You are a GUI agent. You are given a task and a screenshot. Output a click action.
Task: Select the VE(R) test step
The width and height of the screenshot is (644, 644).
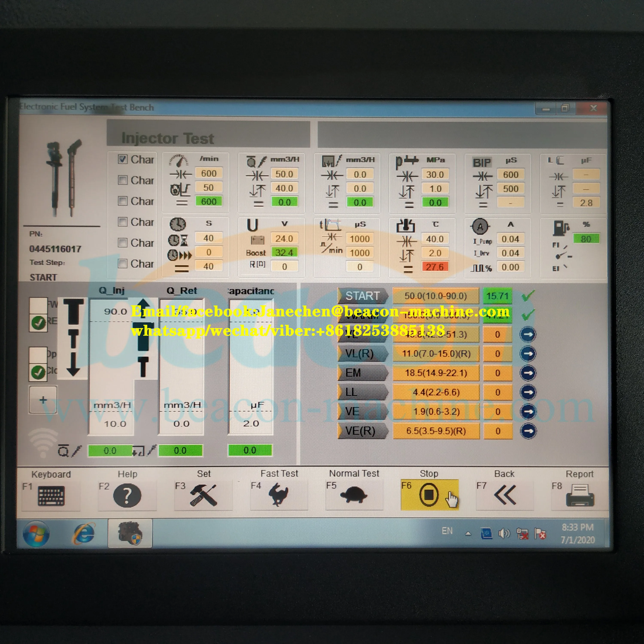(x=362, y=431)
